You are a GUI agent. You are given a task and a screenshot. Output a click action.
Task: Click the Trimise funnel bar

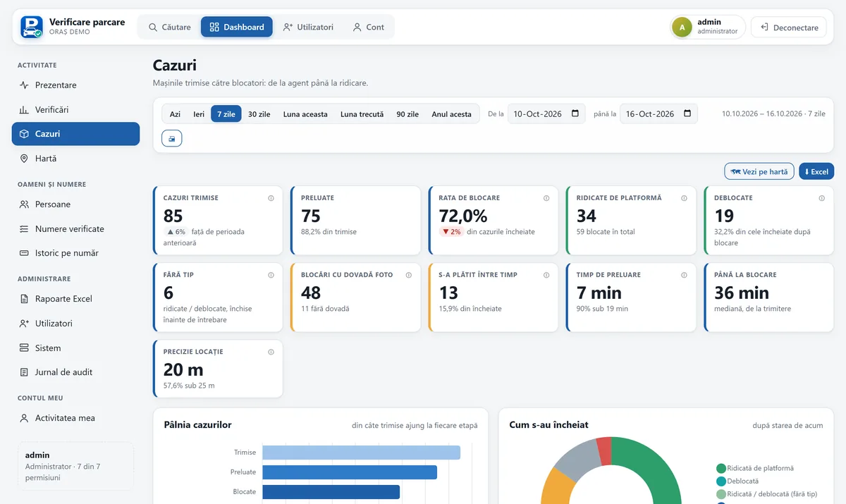click(361, 453)
